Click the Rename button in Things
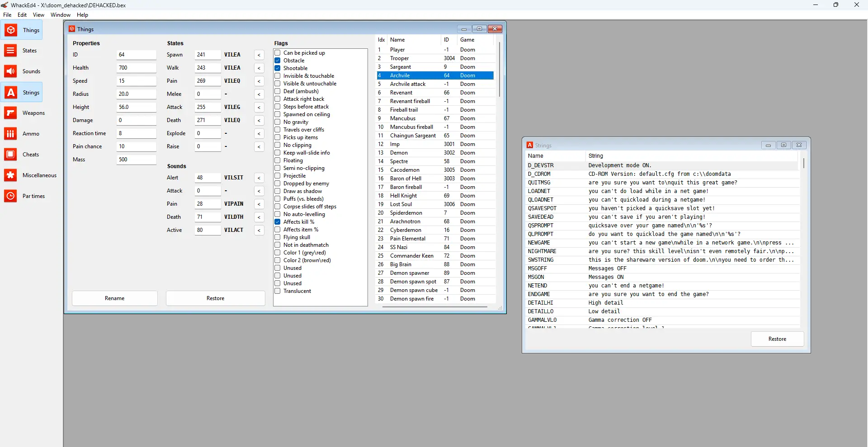The image size is (868, 447). click(115, 298)
